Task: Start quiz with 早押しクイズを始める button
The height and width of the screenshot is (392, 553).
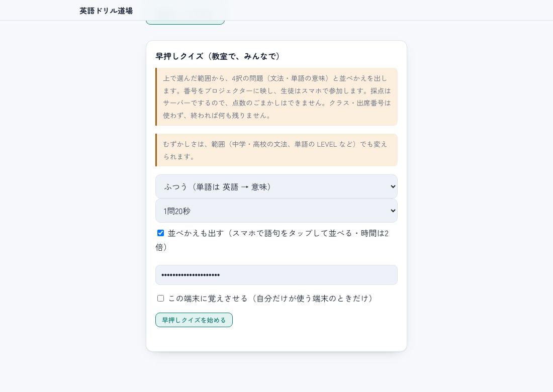Action: (x=194, y=320)
